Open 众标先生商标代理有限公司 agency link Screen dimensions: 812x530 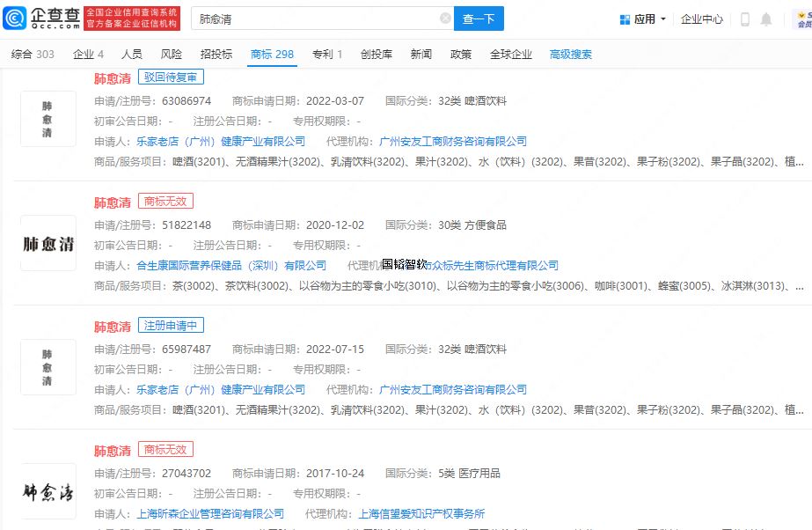(x=494, y=265)
